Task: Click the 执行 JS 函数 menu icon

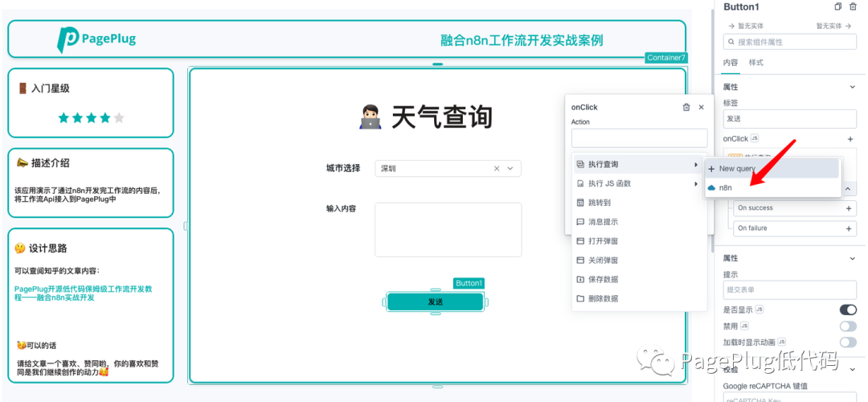Action: click(x=580, y=183)
